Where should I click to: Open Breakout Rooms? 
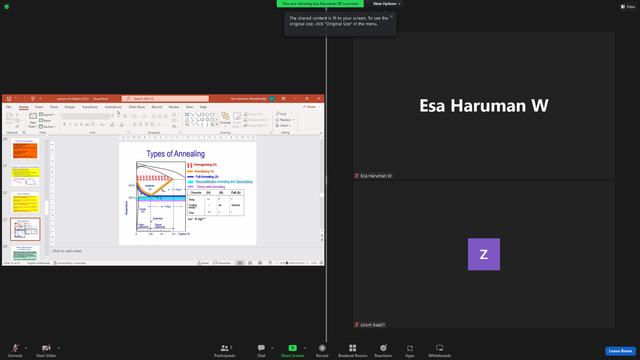[353, 351]
